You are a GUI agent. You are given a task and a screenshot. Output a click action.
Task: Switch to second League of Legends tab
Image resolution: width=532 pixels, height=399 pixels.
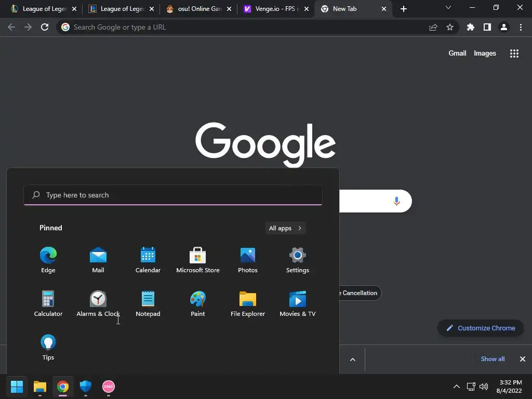[121, 9]
